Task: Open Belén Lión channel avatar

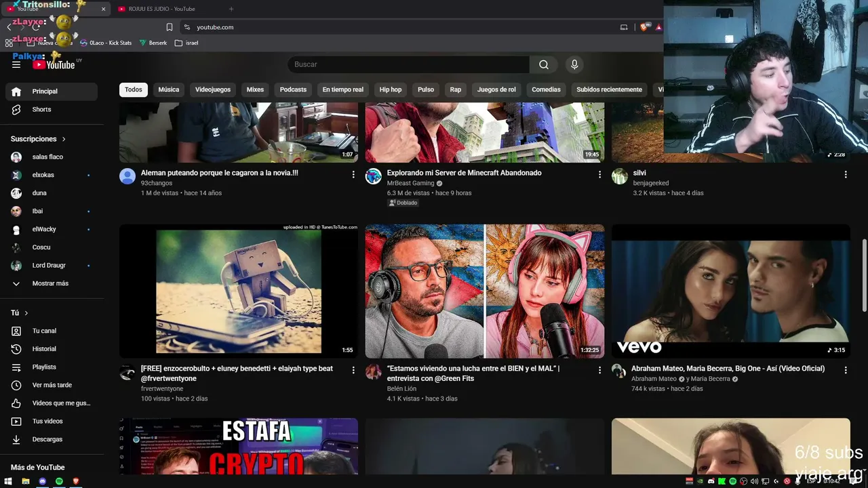Action: pos(374,371)
